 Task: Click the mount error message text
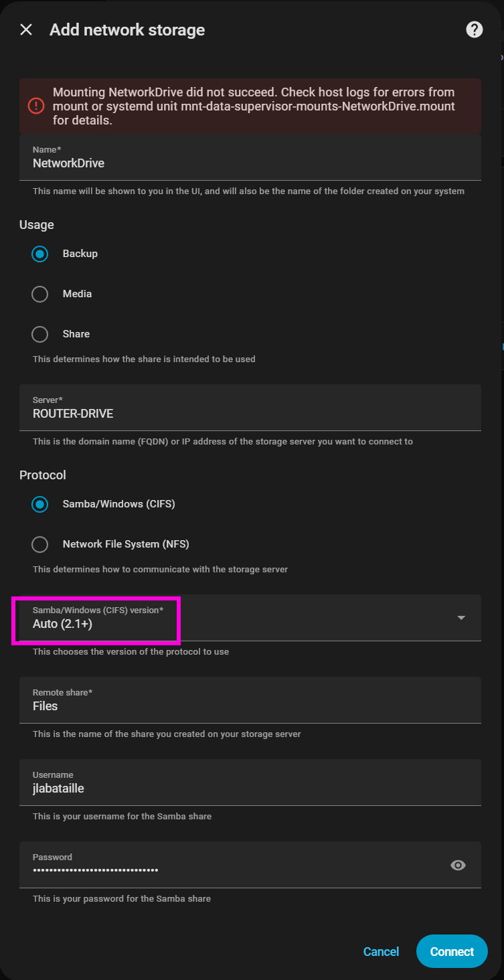point(254,106)
